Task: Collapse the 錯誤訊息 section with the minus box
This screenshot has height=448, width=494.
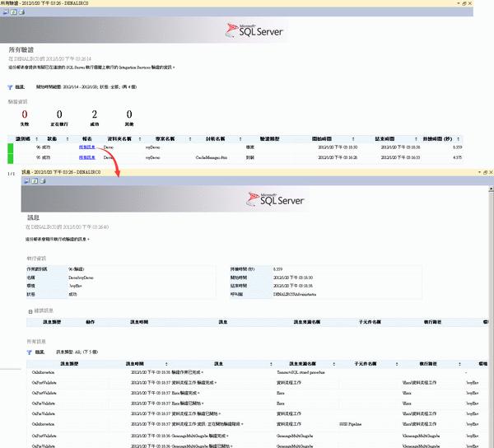Action: (30, 311)
